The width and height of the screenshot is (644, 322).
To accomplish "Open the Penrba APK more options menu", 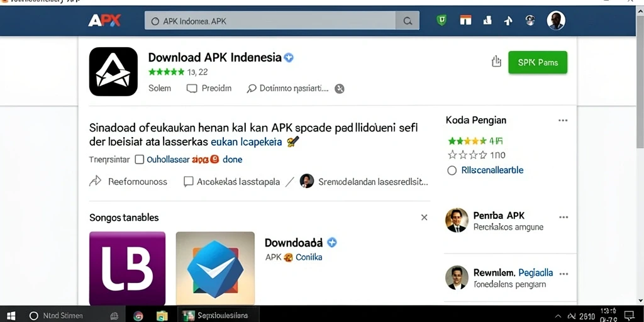I will point(563,217).
